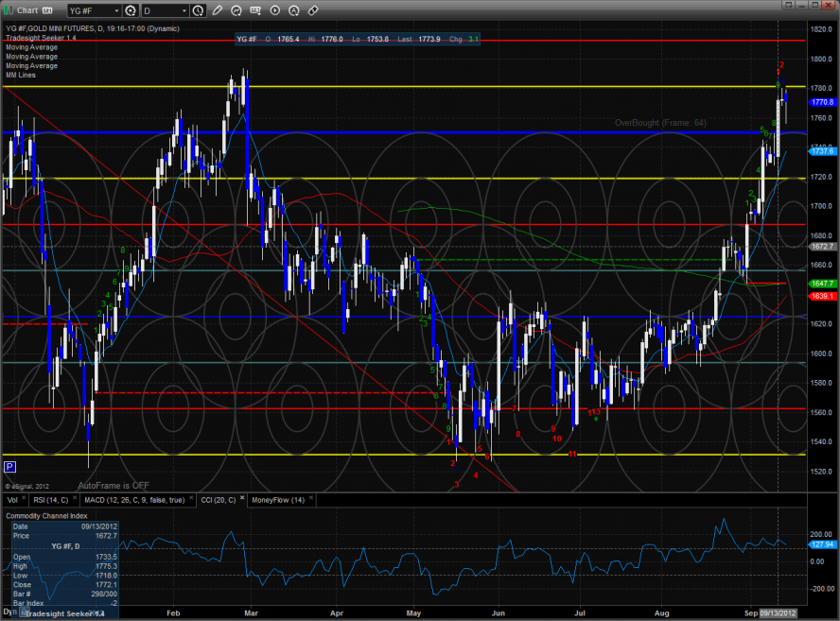Click the 1770.8 price marker on axis

click(821, 101)
